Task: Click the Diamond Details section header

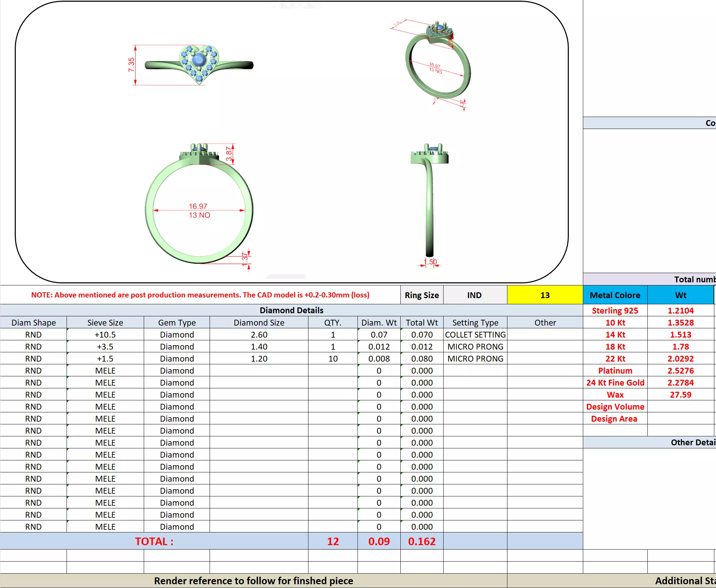Action: click(291, 310)
